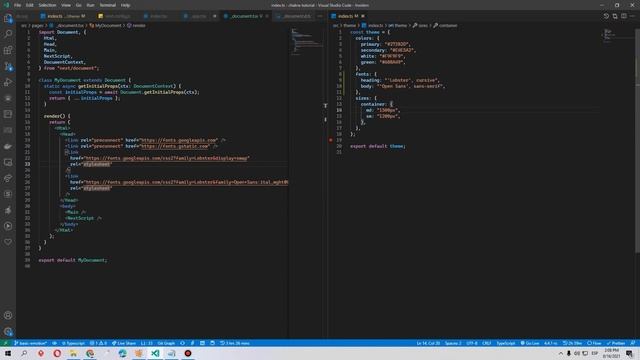Viewport: 640px width, 360px height.
Task: Open Visual Studio Code from Windows taskbar
Action: point(155,353)
